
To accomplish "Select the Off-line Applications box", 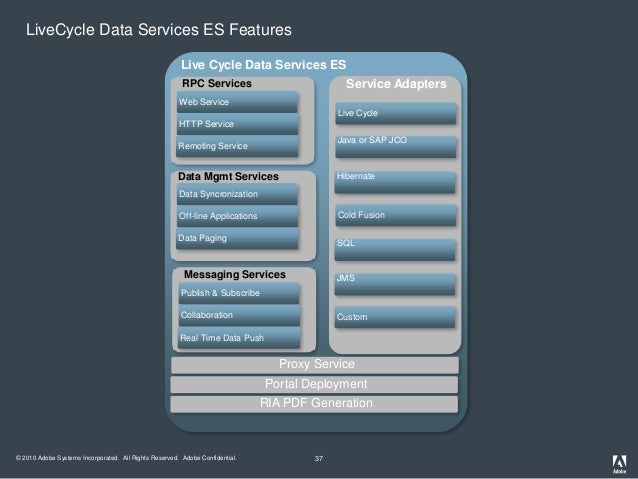I will (237, 216).
